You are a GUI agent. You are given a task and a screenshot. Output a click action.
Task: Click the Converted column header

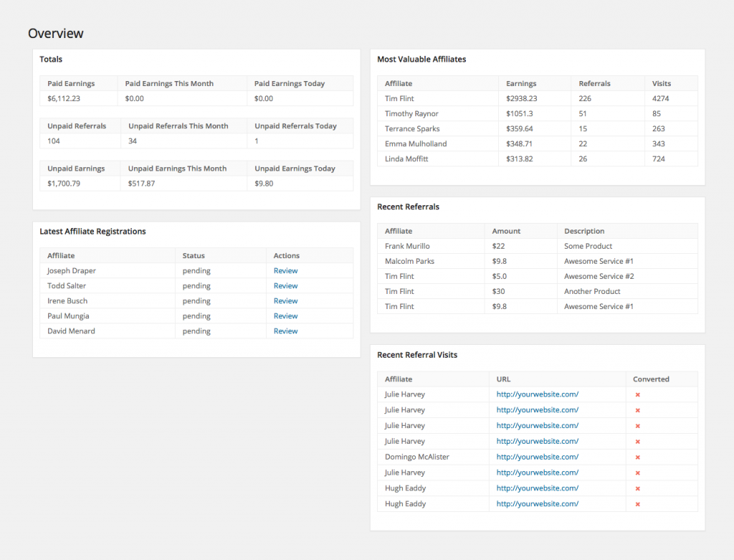[x=651, y=379]
